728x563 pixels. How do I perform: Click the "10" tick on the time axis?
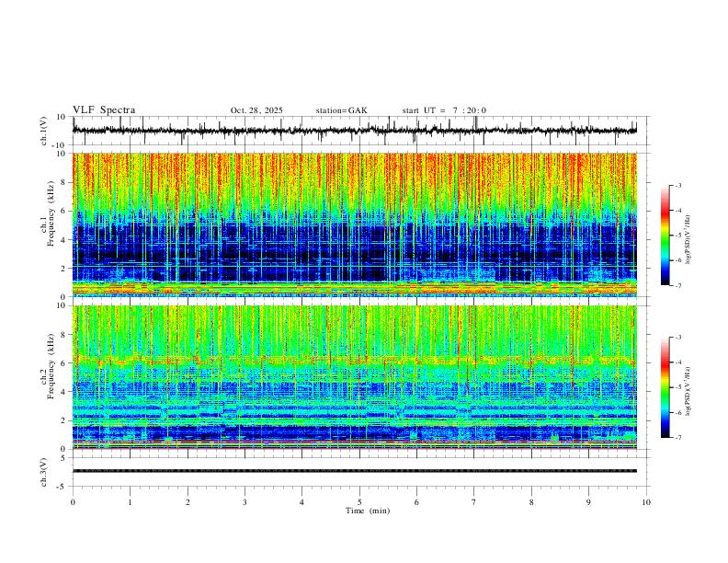(646, 502)
